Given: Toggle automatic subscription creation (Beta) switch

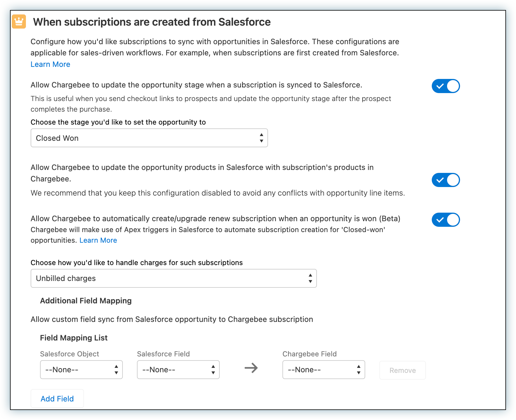Looking at the screenshot, I should [446, 220].
